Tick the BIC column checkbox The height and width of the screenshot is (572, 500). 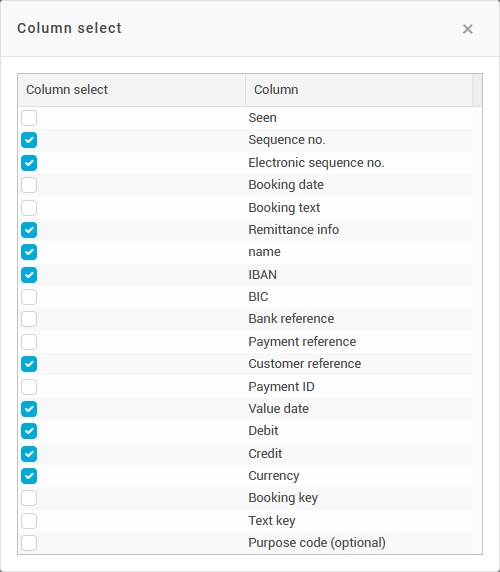(x=29, y=297)
